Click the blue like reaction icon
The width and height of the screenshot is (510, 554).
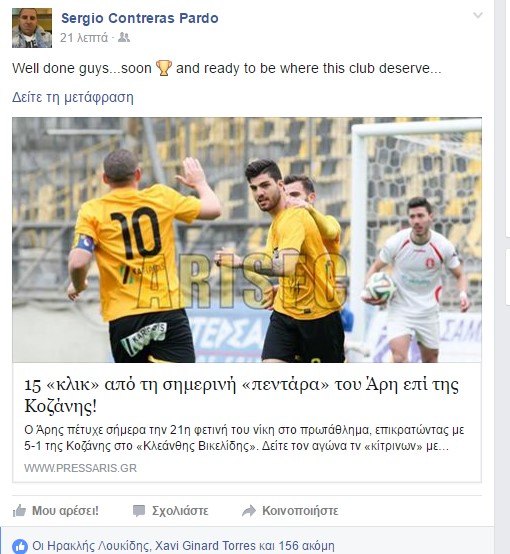[20, 546]
